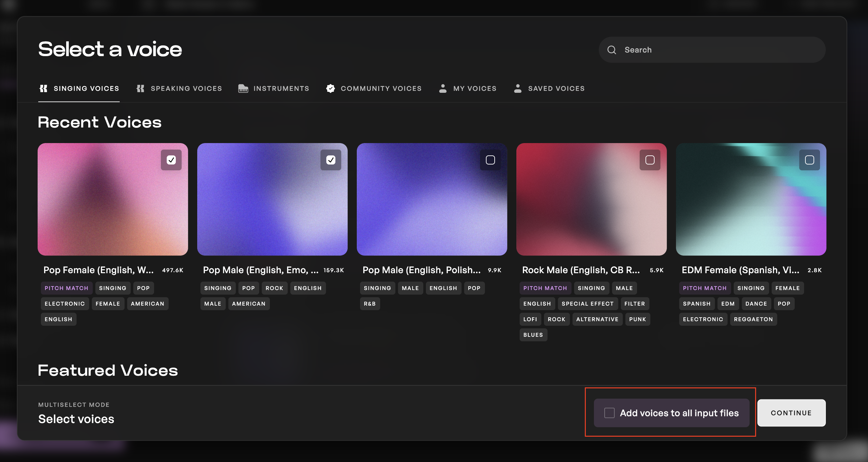Check the Pop Male Polish voice checkbox

tap(490, 160)
